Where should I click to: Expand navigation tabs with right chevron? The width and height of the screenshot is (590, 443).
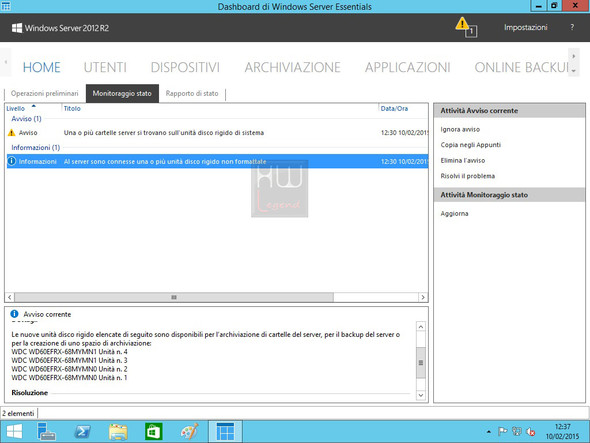pyautogui.click(x=573, y=56)
